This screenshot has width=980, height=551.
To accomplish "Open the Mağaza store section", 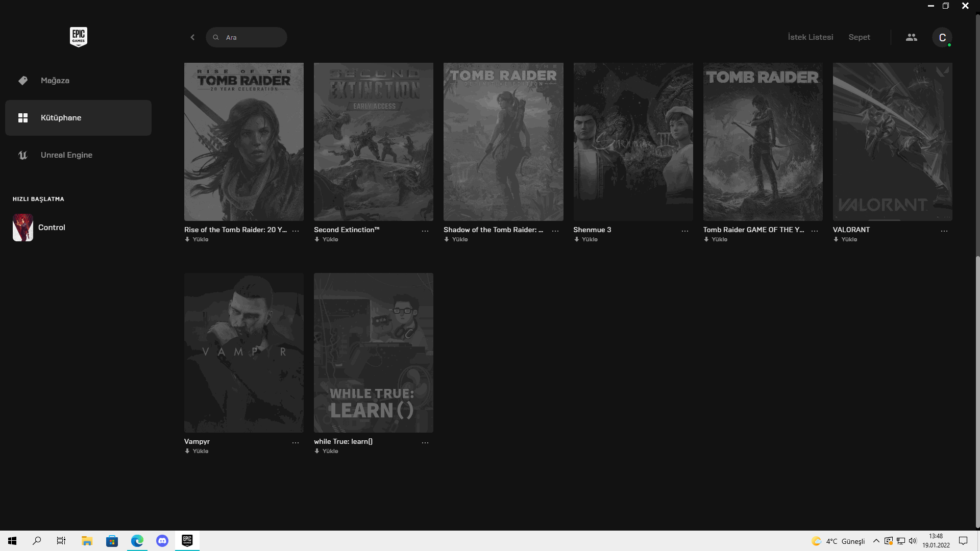I will pos(78,81).
